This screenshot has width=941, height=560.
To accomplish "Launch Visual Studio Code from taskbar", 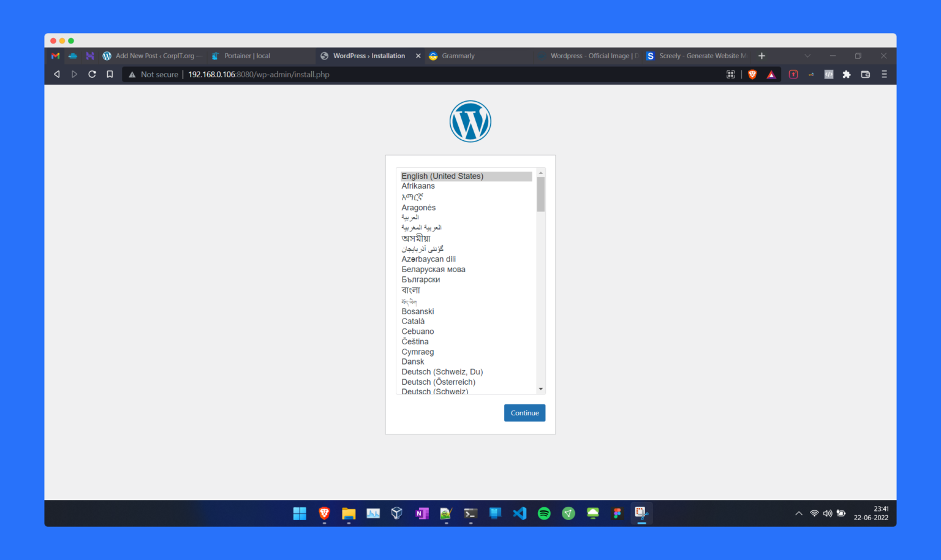I will (x=520, y=513).
